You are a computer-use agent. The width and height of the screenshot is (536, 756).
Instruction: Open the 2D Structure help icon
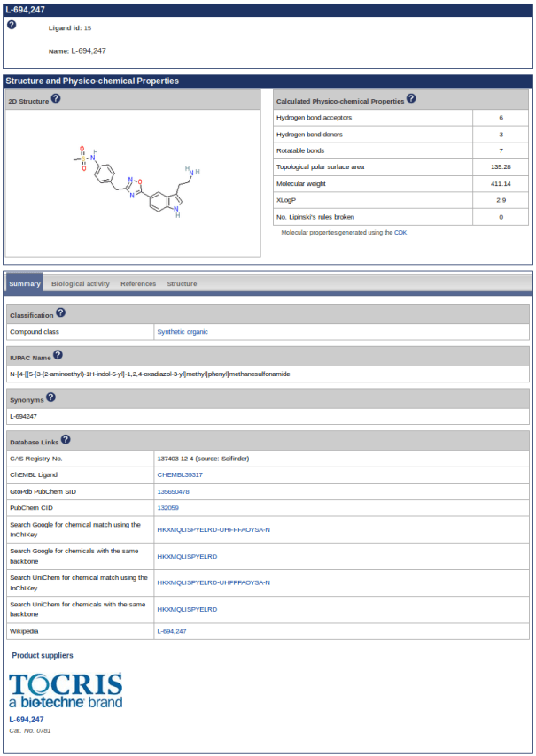tap(56, 98)
